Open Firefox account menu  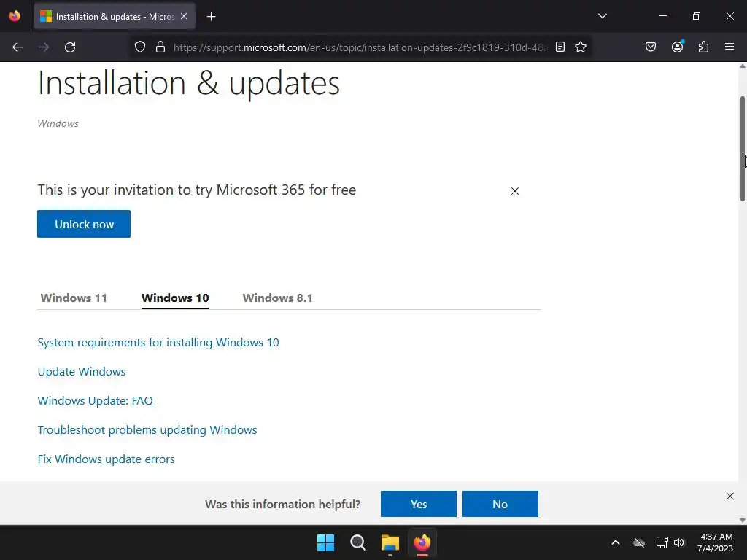(x=678, y=47)
